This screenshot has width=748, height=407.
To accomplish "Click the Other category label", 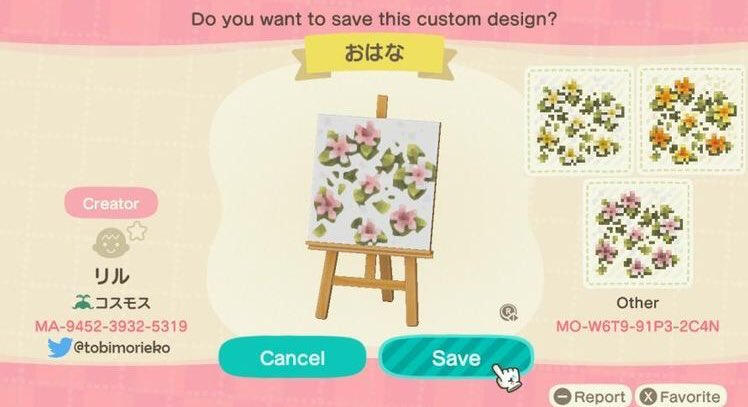I will 637,303.
